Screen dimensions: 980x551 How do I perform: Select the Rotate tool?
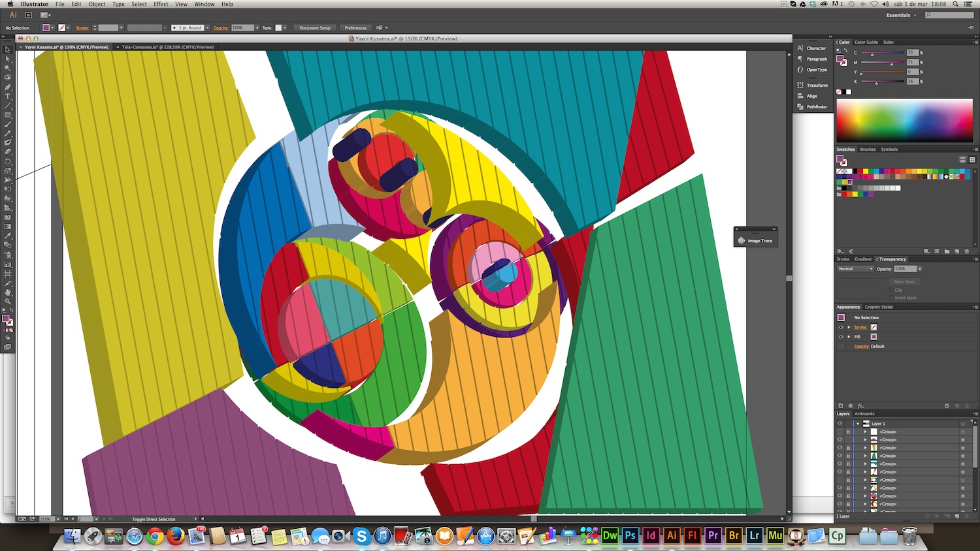pyautogui.click(x=8, y=162)
